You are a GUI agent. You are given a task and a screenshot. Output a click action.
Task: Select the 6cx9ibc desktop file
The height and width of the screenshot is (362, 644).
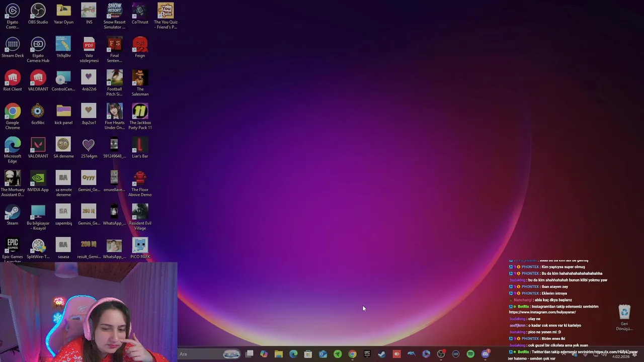[38, 115]
